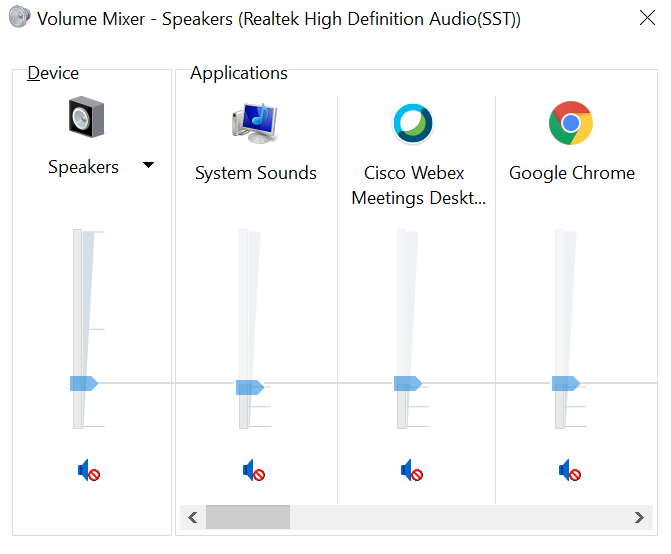Click the Speakers device name label
Screen dimensions: 671x554
pyautogui.click(x=83, y=167)
